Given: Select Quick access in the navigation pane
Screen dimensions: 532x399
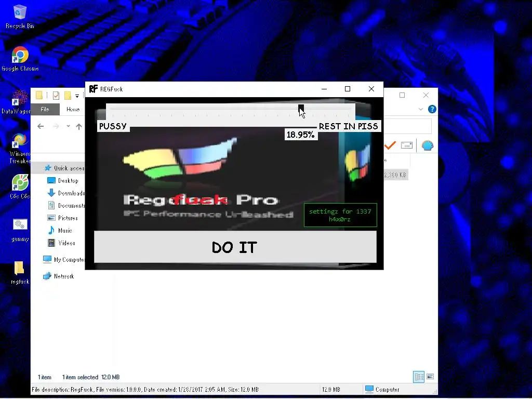Looking at the screenshot, I should click(64, 168).
